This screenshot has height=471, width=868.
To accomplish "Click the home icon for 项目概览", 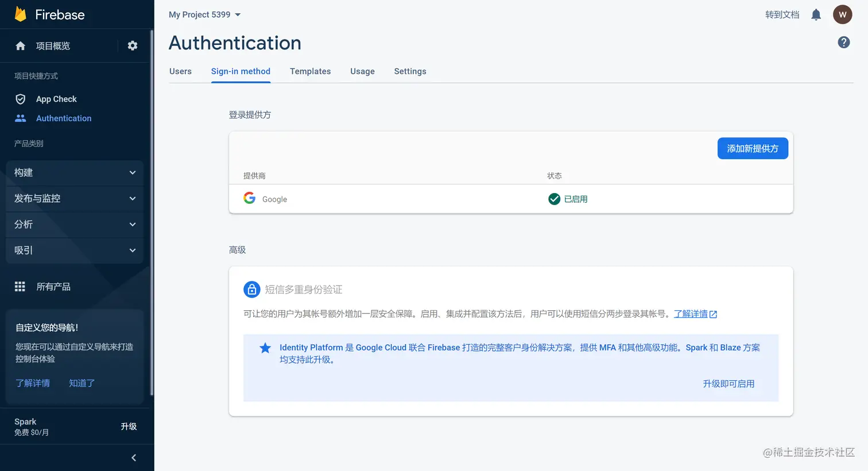I will tap(21, 46).
